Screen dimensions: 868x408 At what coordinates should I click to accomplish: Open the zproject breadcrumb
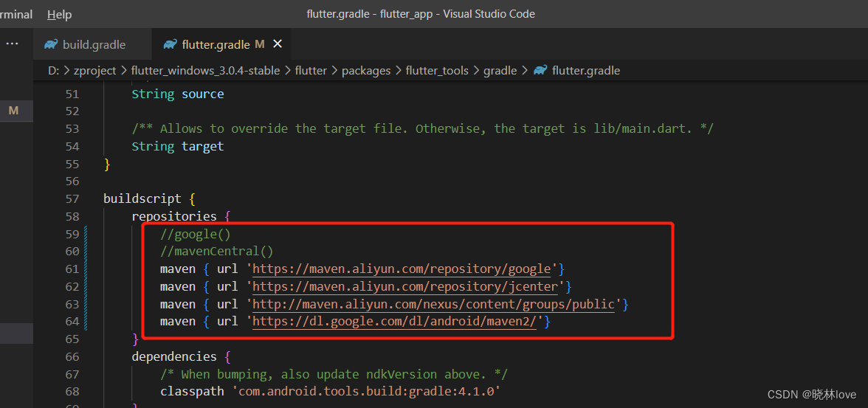point(94,70)
